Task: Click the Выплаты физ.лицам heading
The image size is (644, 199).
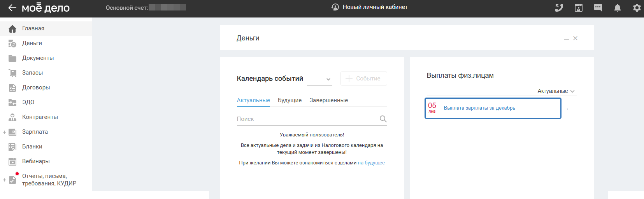Action: pos(460,75)
